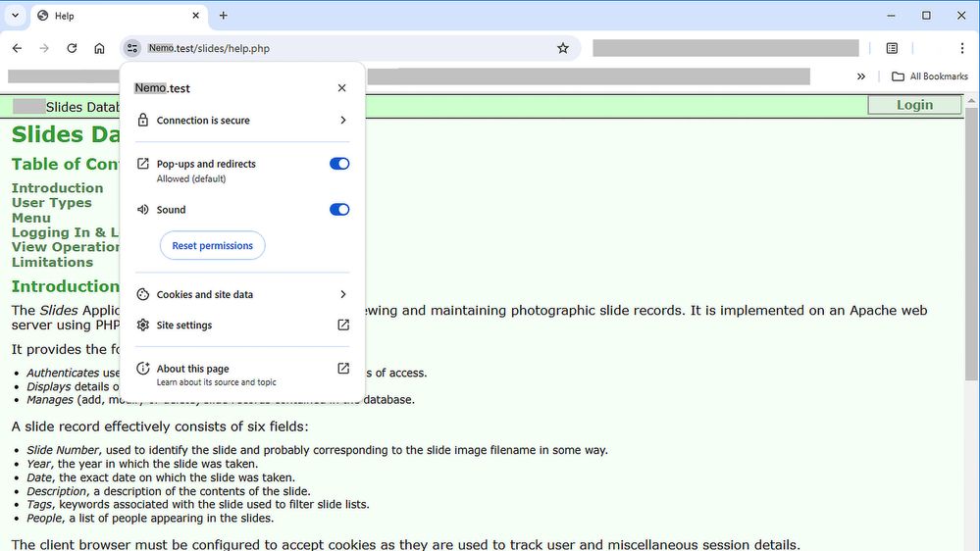Click the site information icon in address bar

(133, 48)
